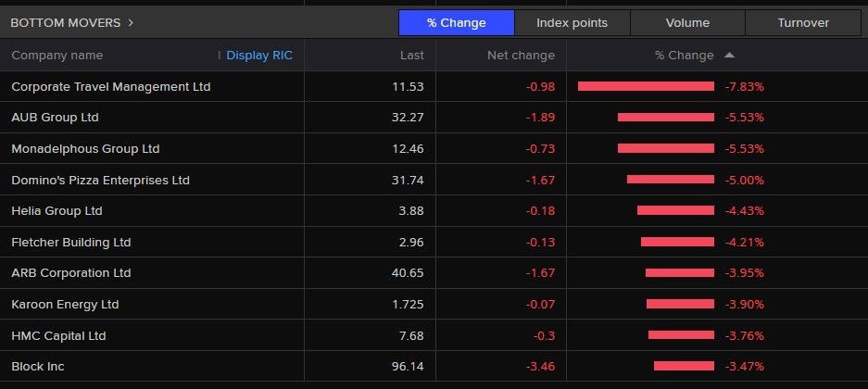Select Monadelphous Group Ltd entry
This screenshot has height=389, width=868.
(x=85, y=149)
